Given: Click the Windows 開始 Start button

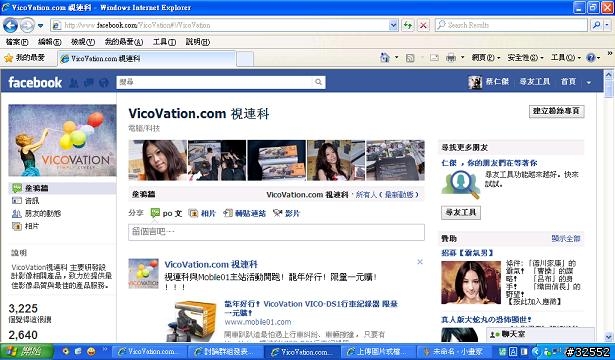Looking at the screenshot, I should tap(27, 351).
